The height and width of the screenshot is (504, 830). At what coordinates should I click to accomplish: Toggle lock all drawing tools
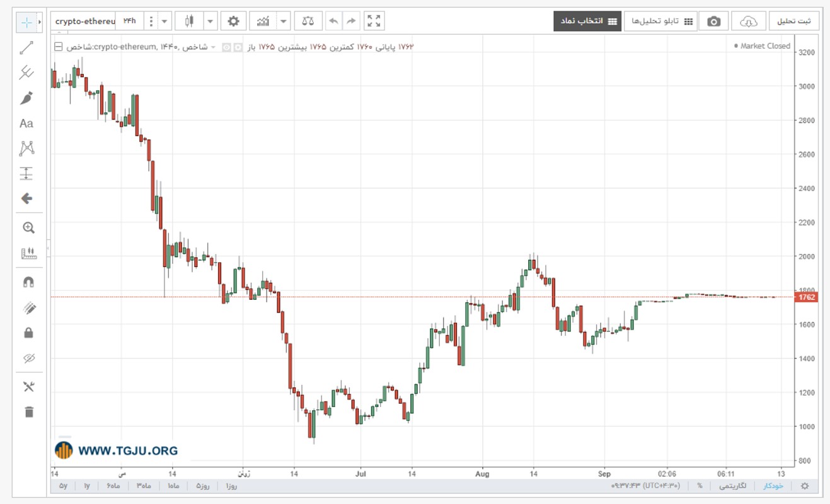coord(28,333)
